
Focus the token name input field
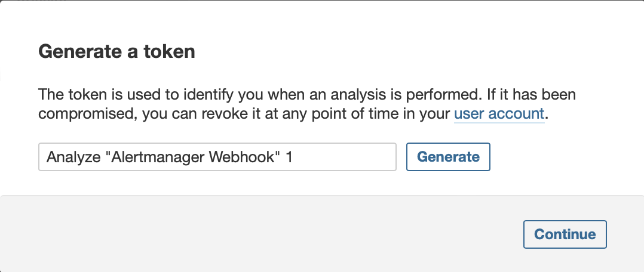(x=217, y=157)
